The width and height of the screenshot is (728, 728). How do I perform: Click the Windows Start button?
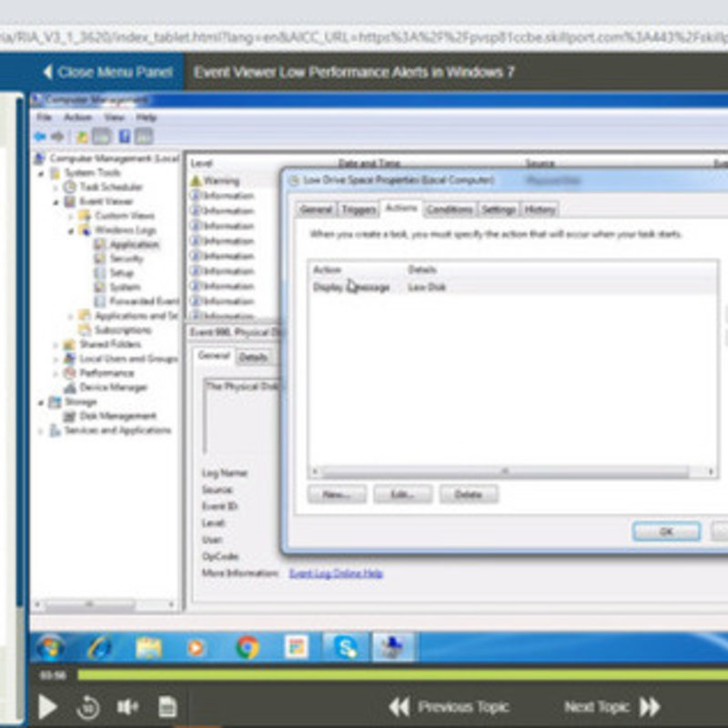(50, 647)
